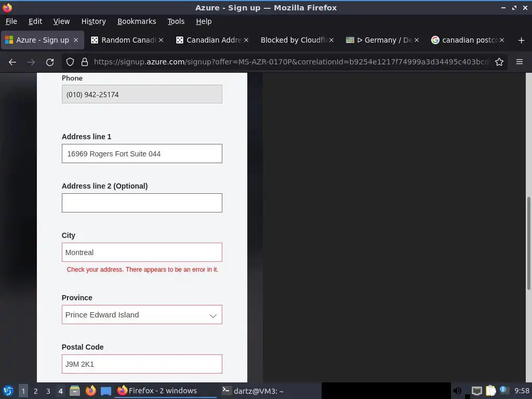The image size is (532, 399).
Task: Open the History menu
Action: coord(94,21)
